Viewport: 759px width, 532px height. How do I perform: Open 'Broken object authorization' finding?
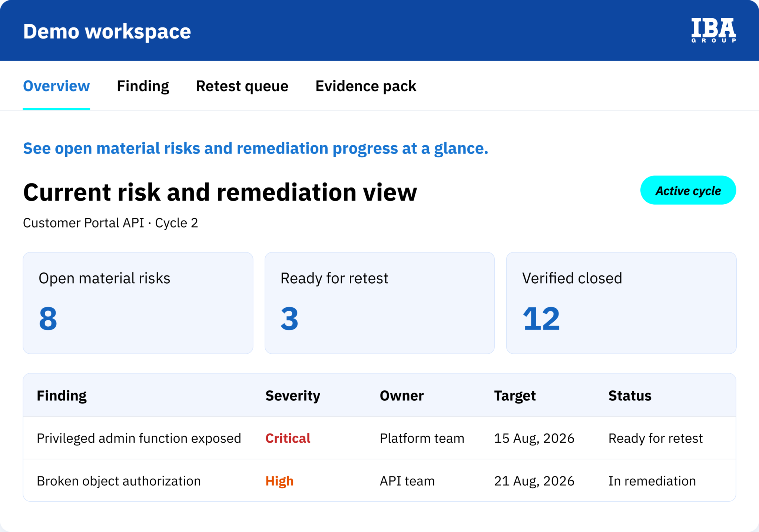pos(119,481)
